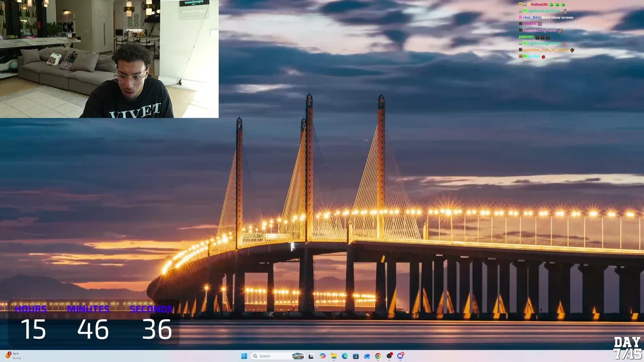Open the blue app icon left of Chrome
Screen dimensions: 644x362
pos(367,356)
